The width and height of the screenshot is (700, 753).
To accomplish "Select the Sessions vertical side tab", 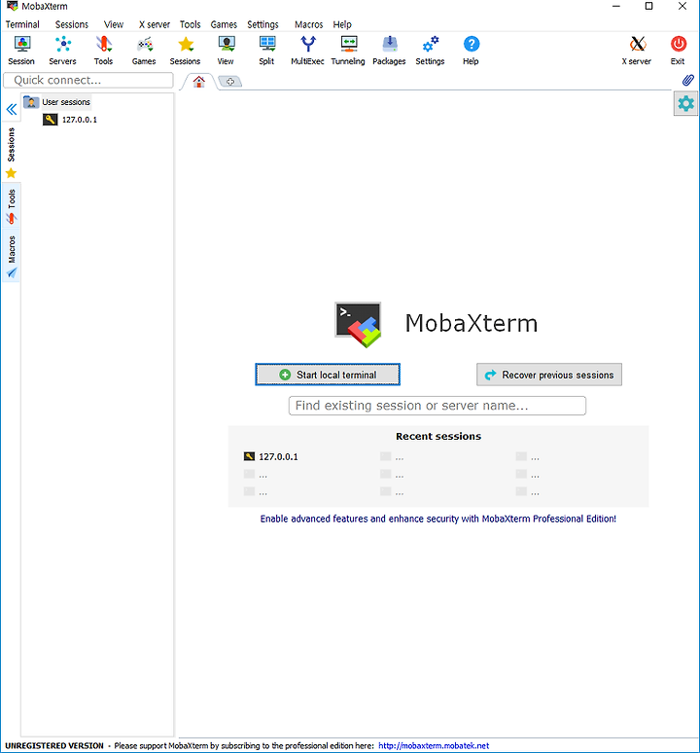I will pos(11,153).
